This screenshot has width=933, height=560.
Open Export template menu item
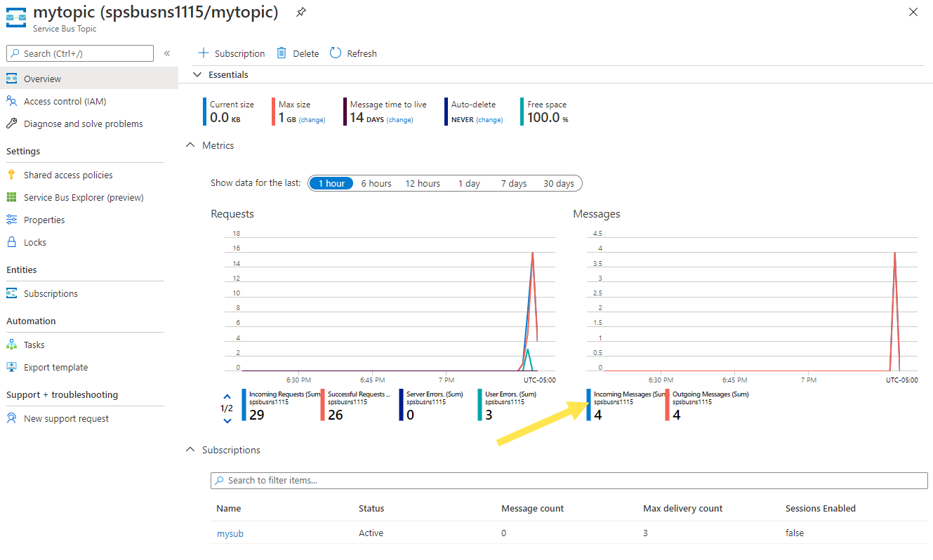[55, 367]
